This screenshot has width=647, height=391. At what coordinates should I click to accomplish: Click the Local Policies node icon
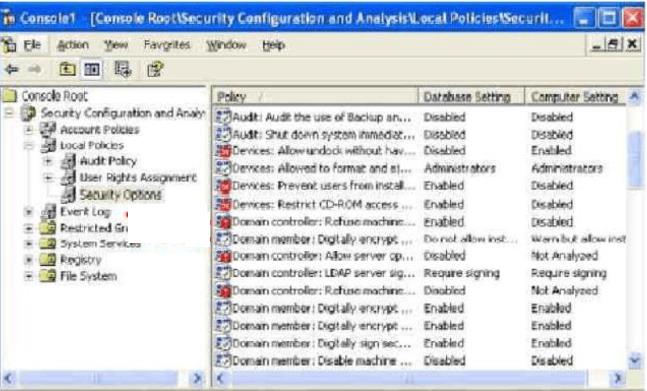[x=48, y=145]
